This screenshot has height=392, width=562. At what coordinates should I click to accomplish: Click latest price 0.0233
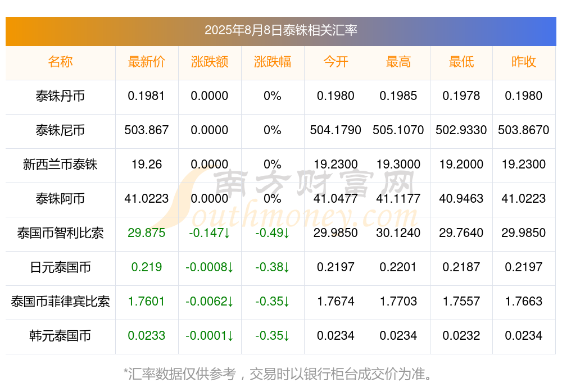pos(147,336)
